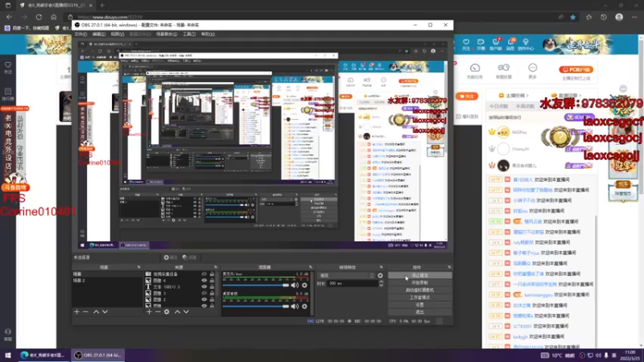Image resolution: width=644 pixels, height=362 pixels.
Task: Toggle visibility of video capture device source
Action: click(204, 274)
